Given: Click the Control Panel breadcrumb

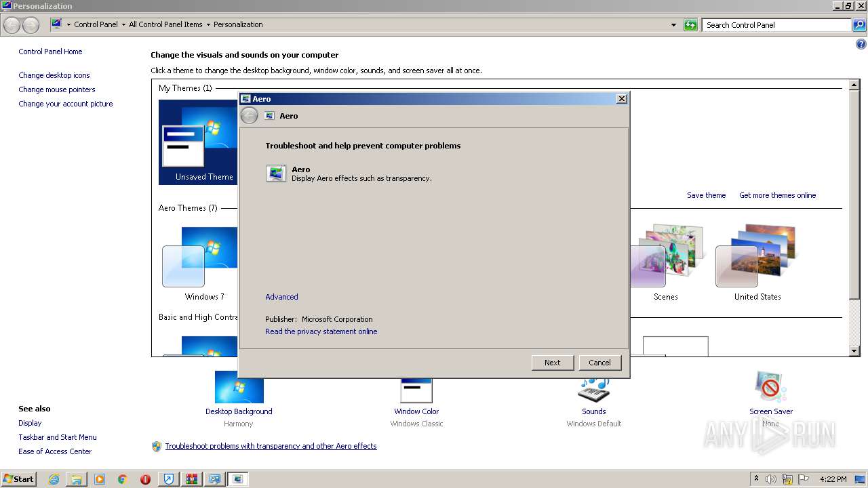Looking at the screenshot, I should (x=96, y=24).
